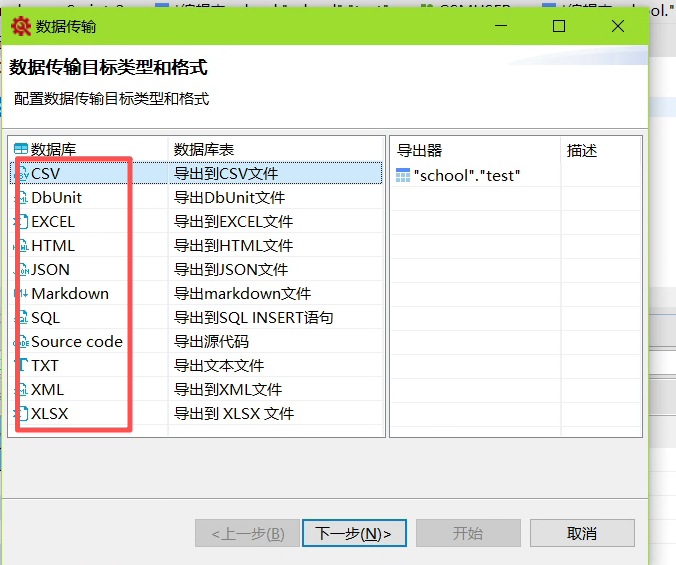Image resolution: width=676 pixels, height=565 pixels.
Task: Click the "school"."test" table icon
Action: tap(403, 175)
